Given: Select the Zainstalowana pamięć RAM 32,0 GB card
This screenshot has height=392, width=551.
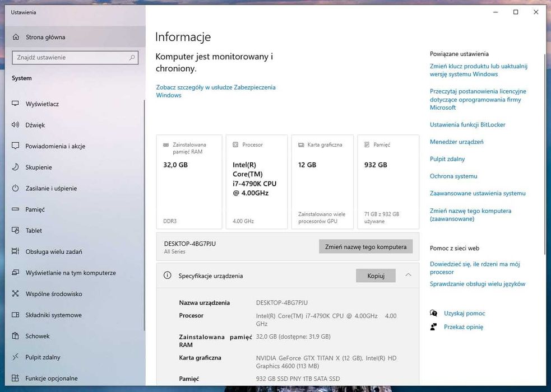Looking at the screenshot, I should (189, 182).
